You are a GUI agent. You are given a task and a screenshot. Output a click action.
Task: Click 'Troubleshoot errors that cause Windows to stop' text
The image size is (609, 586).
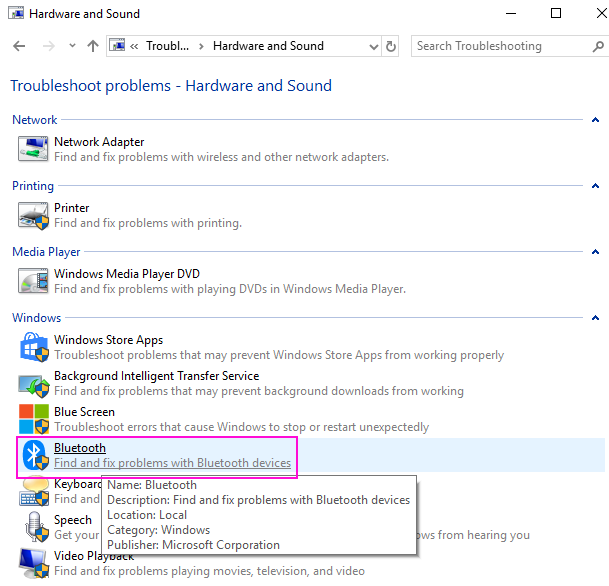242,427
